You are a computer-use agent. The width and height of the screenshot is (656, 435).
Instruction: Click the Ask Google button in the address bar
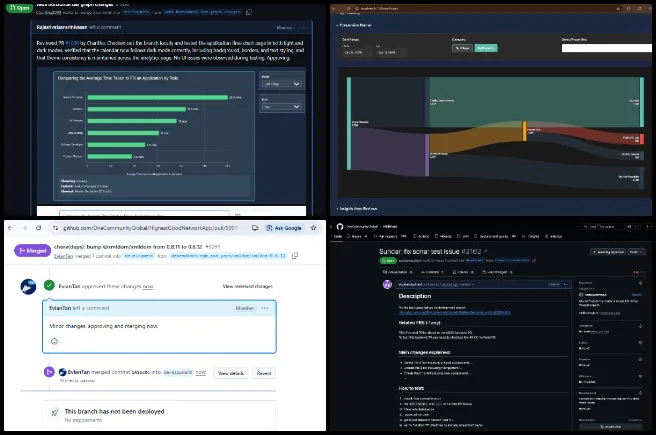pyautogui.click(x=284, y=228)
